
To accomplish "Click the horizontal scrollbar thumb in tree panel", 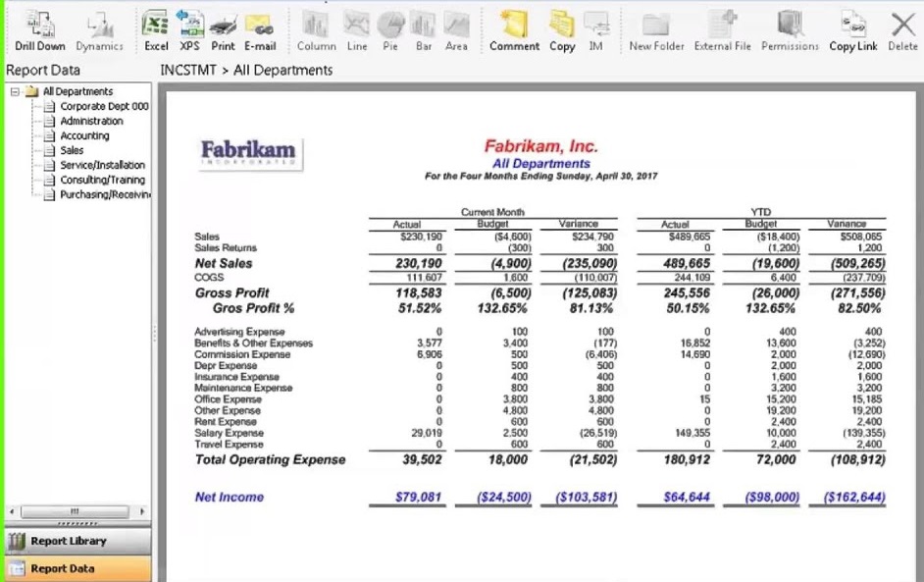I will (x=75, y=511).
